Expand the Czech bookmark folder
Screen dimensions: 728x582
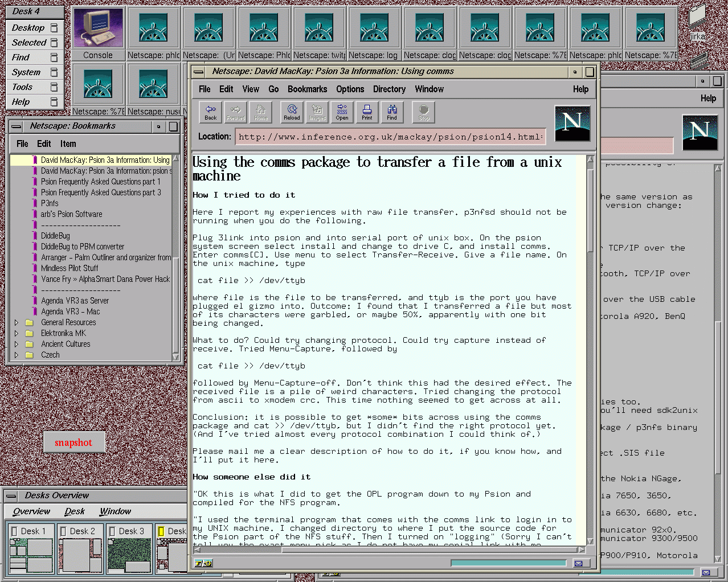click(17, 355)
